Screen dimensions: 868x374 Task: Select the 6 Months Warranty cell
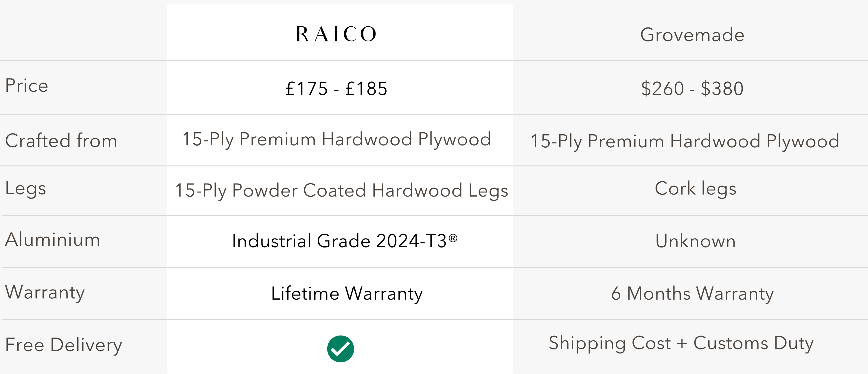(692, 294)
